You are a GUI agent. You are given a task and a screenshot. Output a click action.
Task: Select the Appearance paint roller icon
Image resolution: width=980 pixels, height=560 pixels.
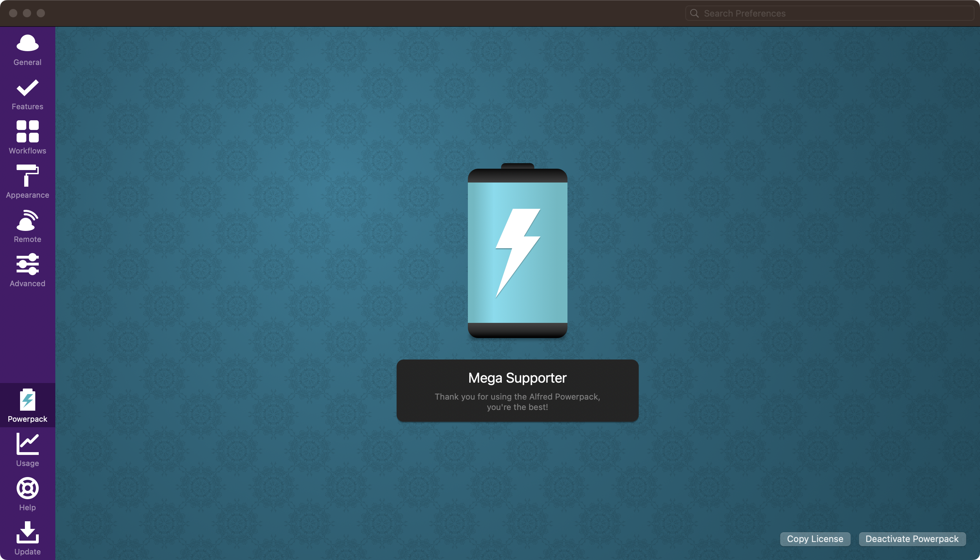(27, 176)
